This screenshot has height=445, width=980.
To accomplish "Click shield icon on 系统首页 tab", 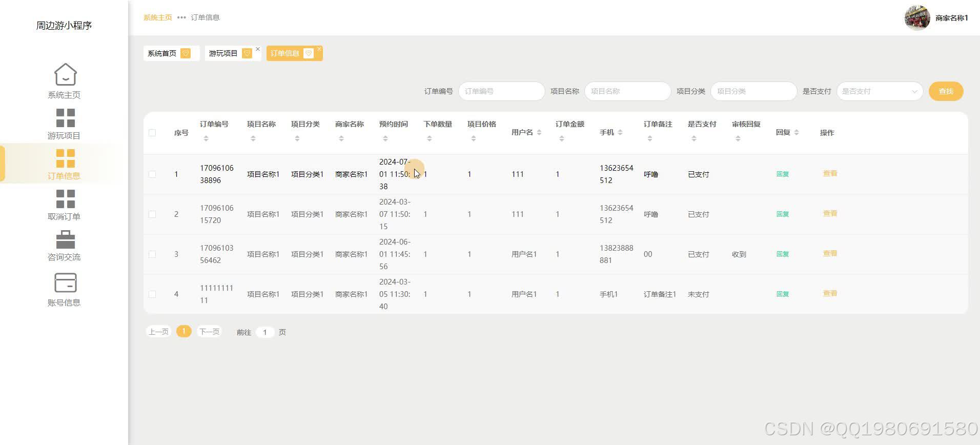I will [186, 53].
